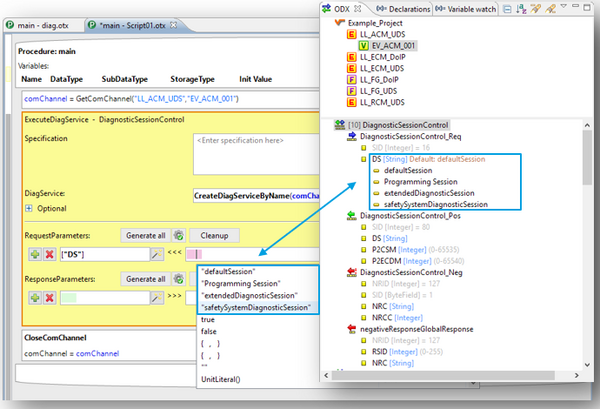
Task: Click the Cleanup button
Action: 214,235
